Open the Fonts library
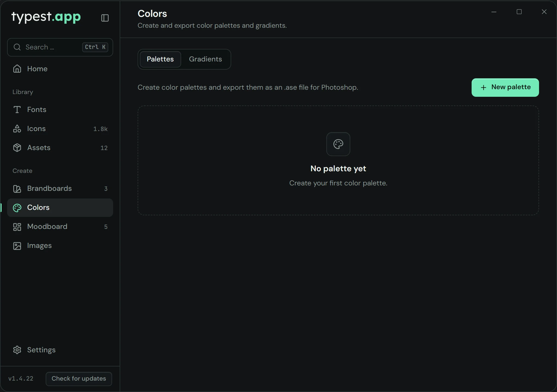Image resolution: width=557 pixels, height=392 pixels. 60,110
